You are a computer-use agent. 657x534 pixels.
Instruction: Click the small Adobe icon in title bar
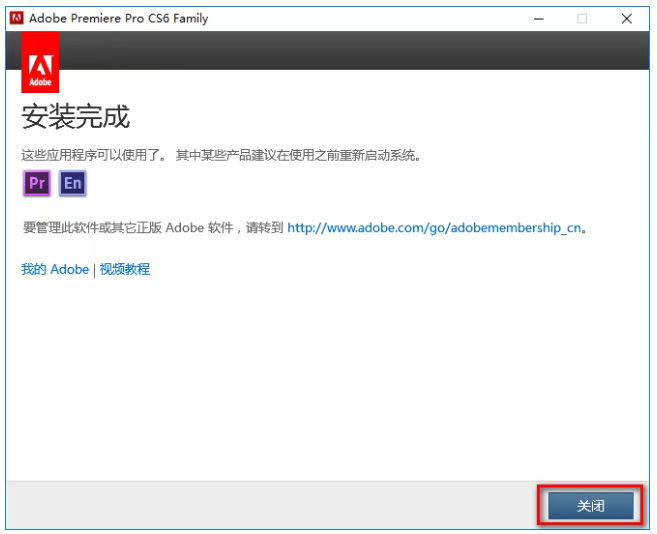click(16, 18)
